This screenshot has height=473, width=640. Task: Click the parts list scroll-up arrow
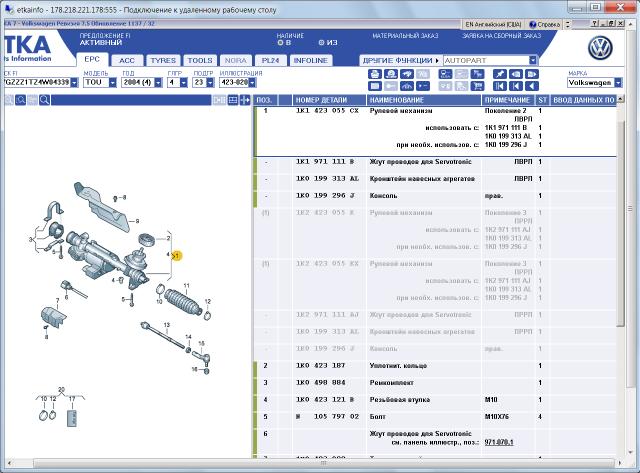click(620, 99)
